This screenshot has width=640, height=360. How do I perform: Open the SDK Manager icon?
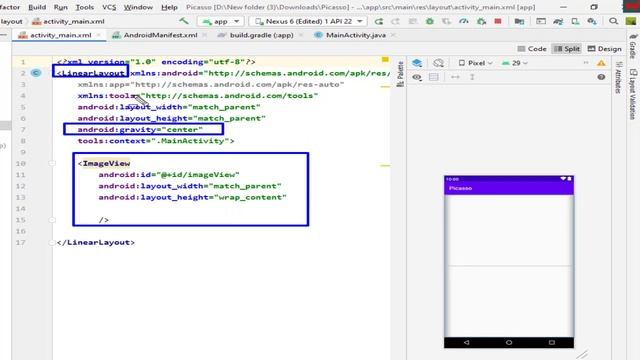592,21
